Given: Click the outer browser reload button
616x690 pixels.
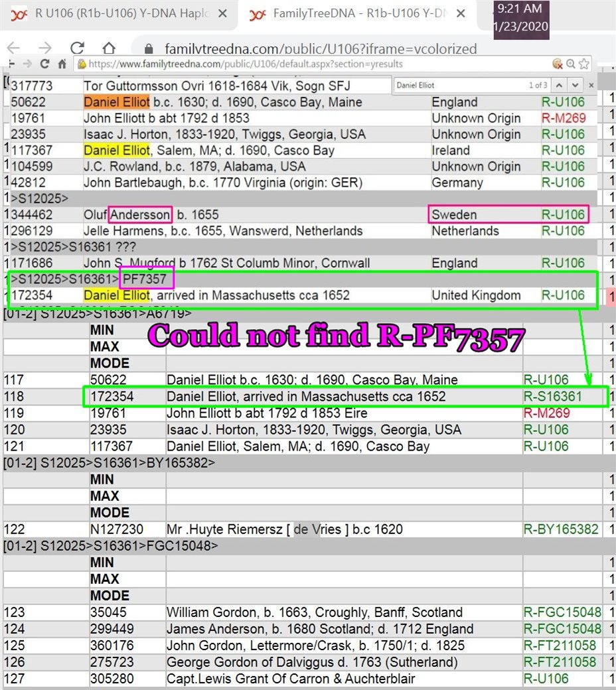Looking at the screenshot, I should click(78, 48).
